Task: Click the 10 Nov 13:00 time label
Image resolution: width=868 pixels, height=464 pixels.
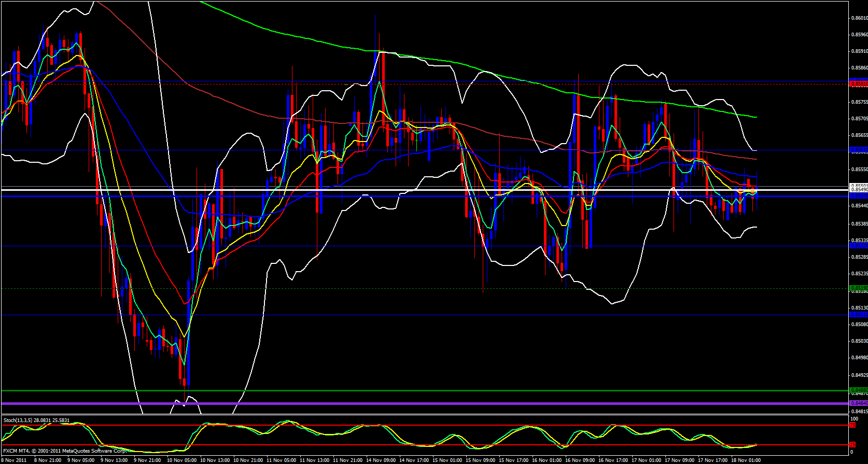Action: click(x=214, y=460)
